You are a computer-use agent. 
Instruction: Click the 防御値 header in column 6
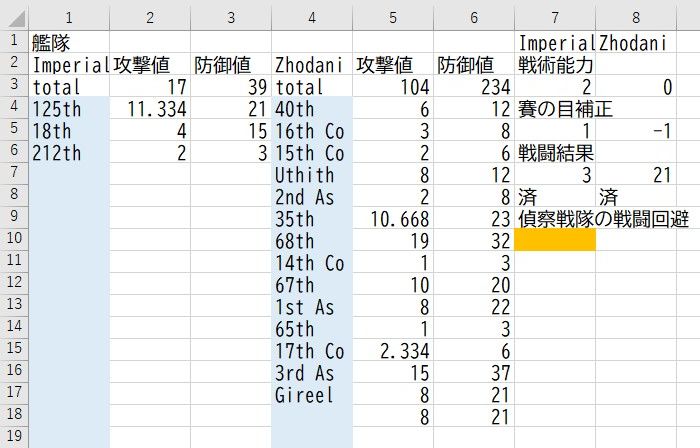tap(474, 64)
